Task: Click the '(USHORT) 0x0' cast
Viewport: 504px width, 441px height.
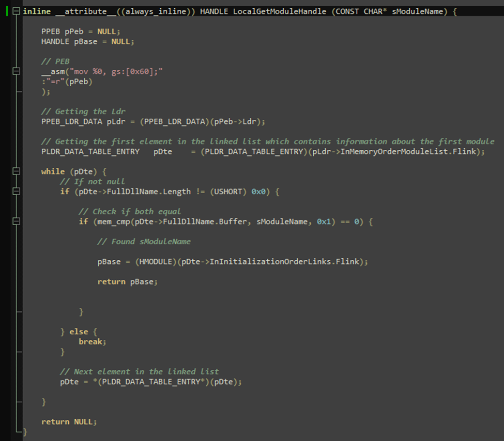Action: coord(238,192)
